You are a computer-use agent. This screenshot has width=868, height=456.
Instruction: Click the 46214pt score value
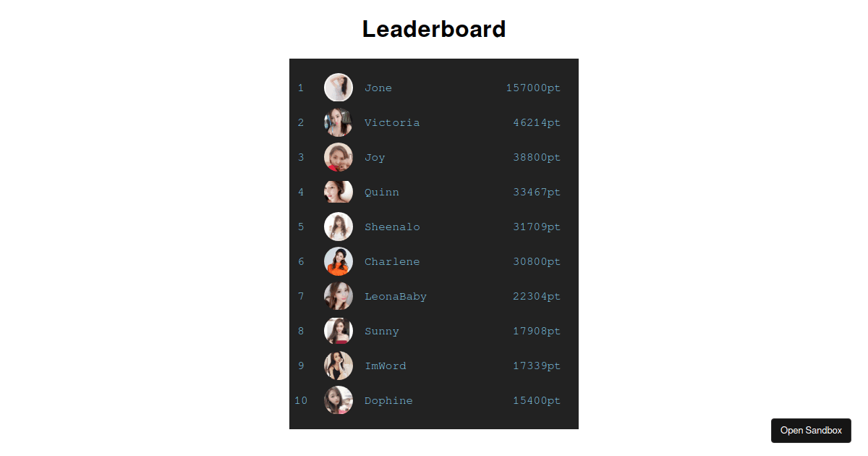pyautogui.click(x=537, y=123)
